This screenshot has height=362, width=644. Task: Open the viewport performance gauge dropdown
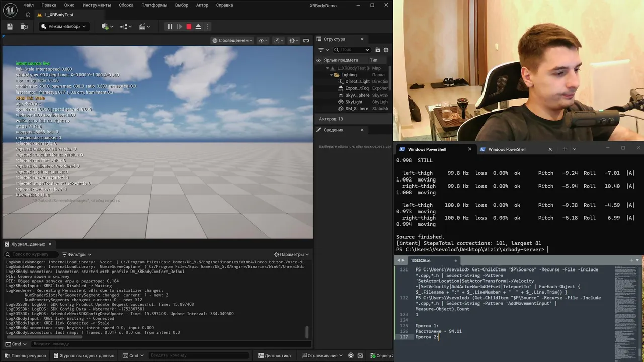278,40
